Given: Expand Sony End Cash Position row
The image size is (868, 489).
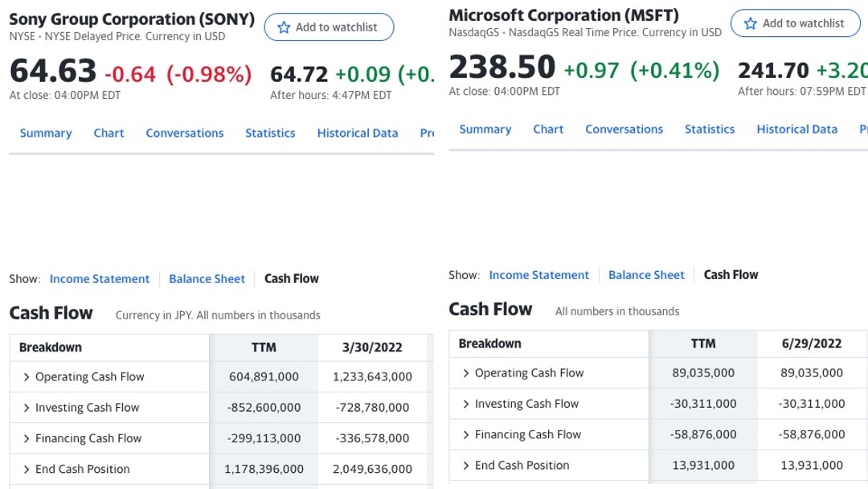Looking at the screenshot, I should pos(27,469).
